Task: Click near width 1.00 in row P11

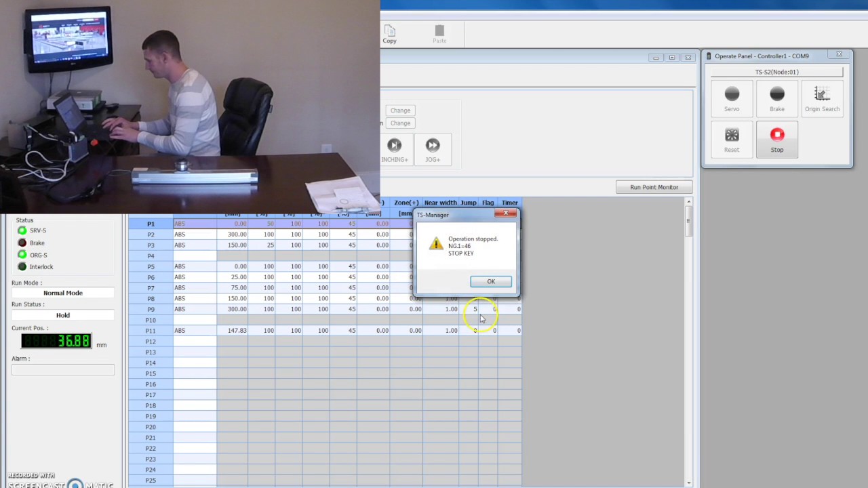Action: (x=441, y=331)
